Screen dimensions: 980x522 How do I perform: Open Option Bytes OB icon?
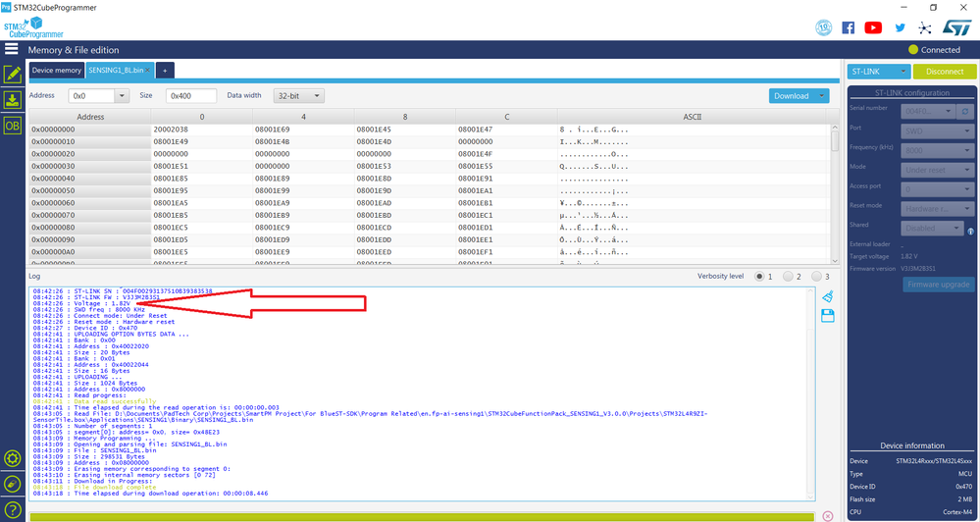(12, 125)
